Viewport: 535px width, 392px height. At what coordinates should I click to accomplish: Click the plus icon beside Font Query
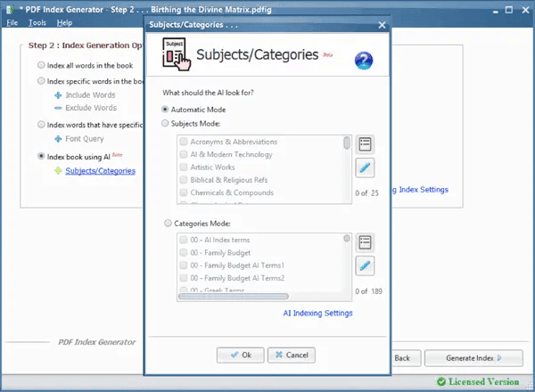tap(58, 139)
